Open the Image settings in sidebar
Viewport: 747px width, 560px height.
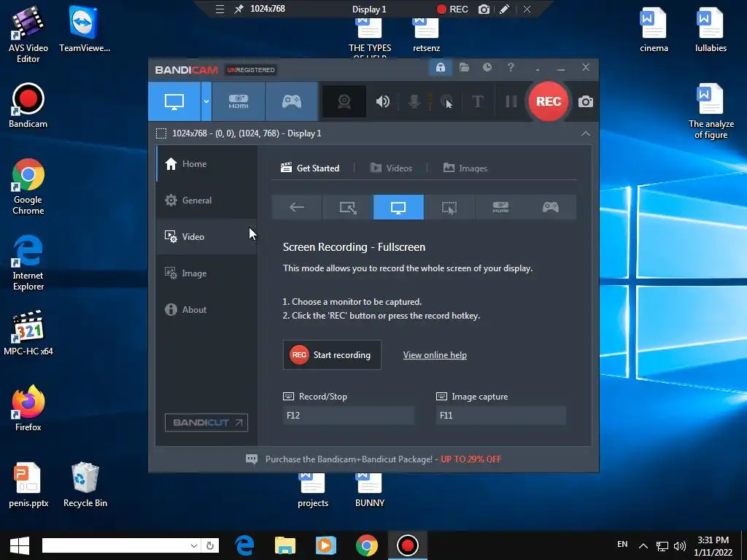coord(206,273)
